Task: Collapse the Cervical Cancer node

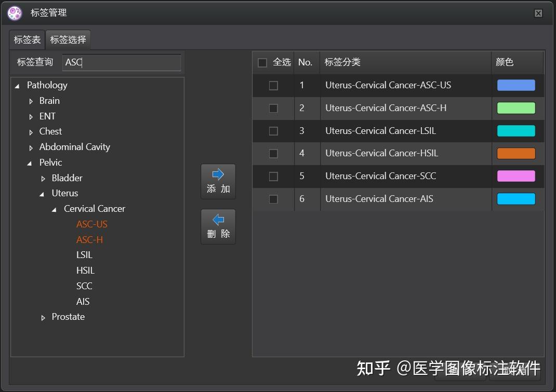Action: tap(55, 209)
